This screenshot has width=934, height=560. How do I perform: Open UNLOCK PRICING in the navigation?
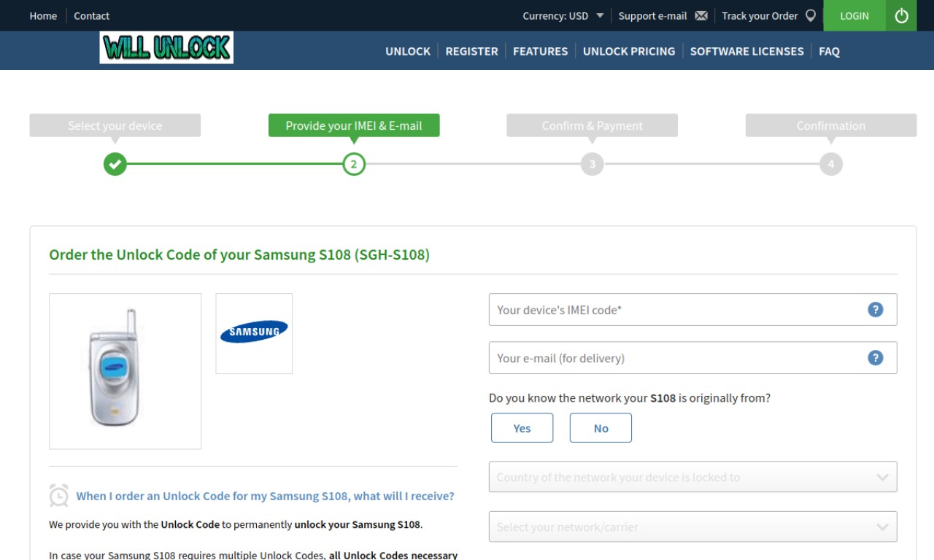coord(629,51)
